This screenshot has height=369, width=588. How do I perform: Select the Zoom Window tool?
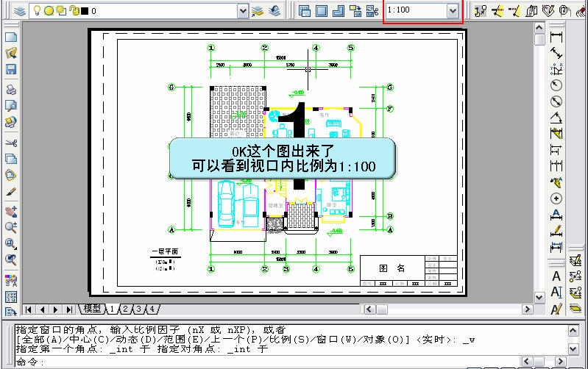tap(11, 243)
